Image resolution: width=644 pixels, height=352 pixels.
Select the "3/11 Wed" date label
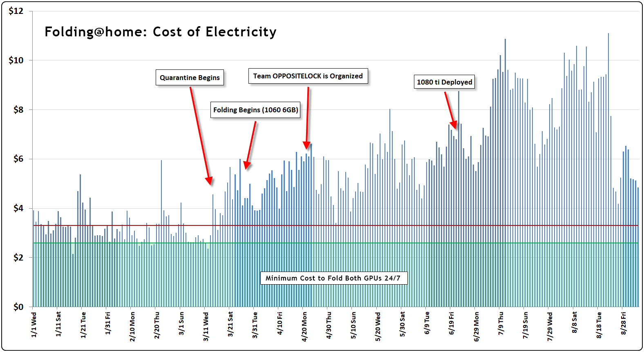click(x=206, y=327)
